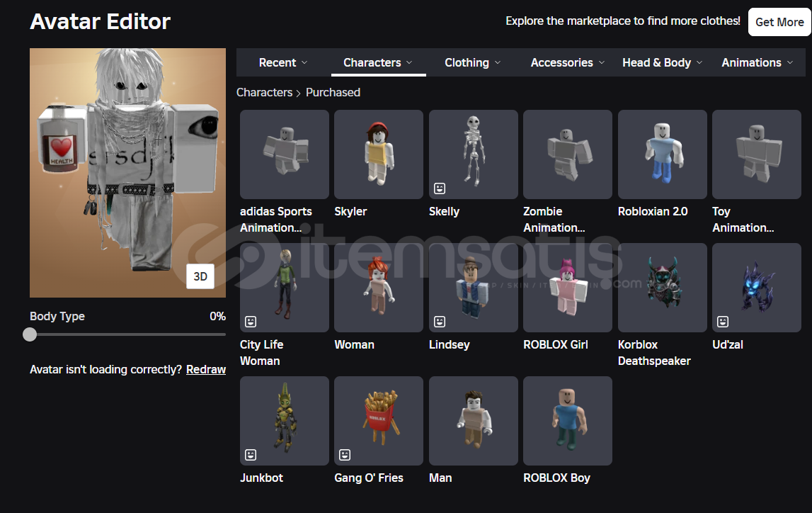
Task: Open the Head & Body tab
Action: click(x=663, y=62)
